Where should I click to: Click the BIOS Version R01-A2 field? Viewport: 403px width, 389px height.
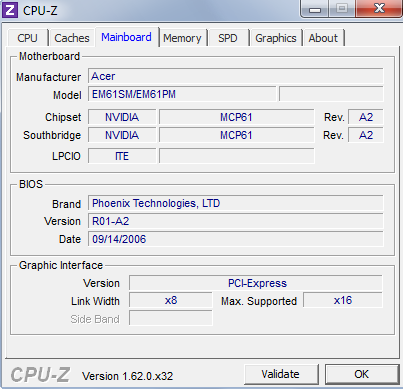click(x=236, y=221)
